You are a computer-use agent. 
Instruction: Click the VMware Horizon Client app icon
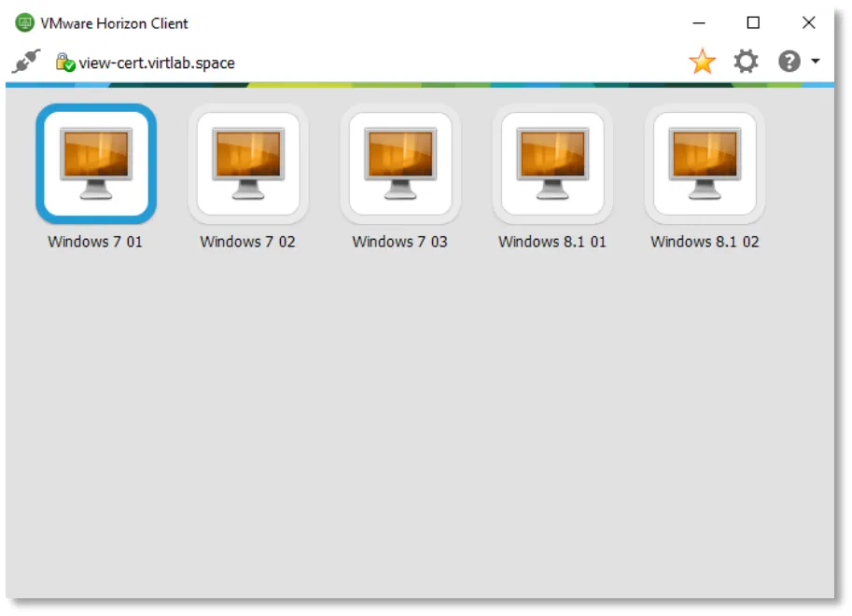tap(24, 22)
